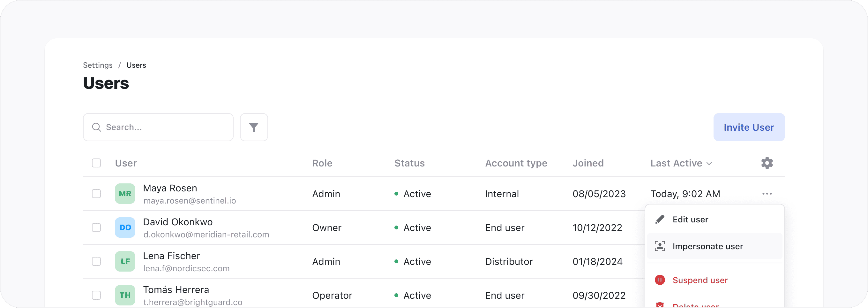The width and height of the screenshot is (868, 308).
Task: Click the Owner role cell
Action: pos(326,228)
